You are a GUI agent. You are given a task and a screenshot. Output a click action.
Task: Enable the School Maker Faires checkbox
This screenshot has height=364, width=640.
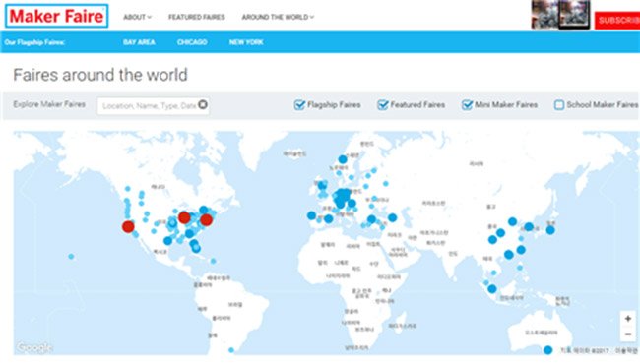point(559,105)
